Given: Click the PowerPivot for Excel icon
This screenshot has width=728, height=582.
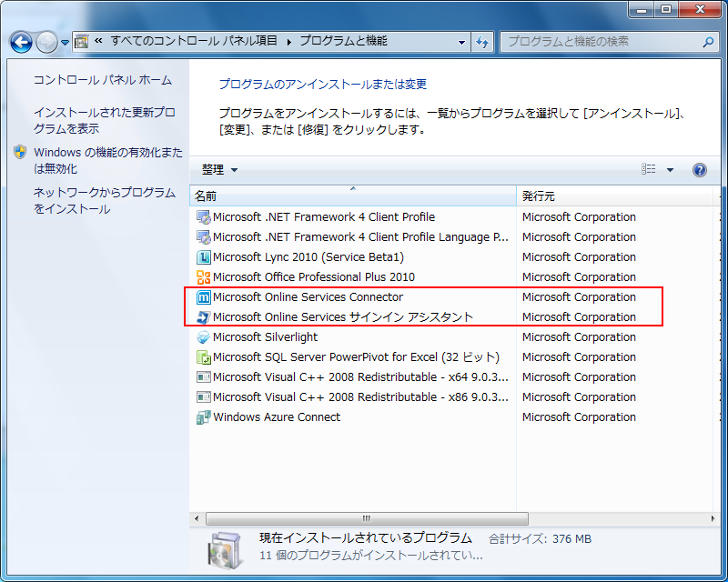Looking at the screenshot, I should pyautogui.click(x=203, y=356).
